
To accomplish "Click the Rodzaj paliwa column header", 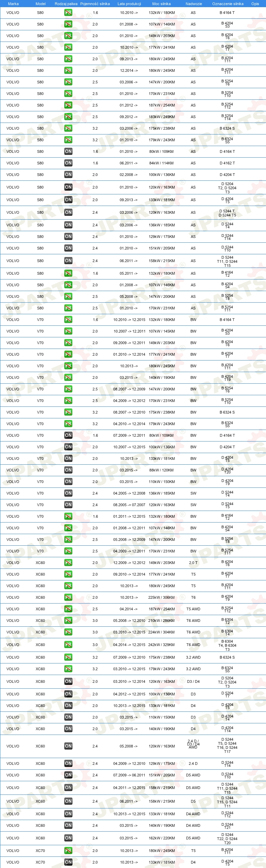I will pyautogui.click(x=66, y=4).
